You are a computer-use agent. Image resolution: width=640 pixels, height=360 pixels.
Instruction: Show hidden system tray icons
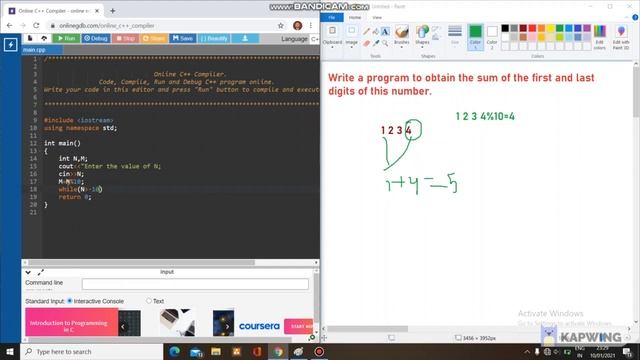click(x=527, y=351)
